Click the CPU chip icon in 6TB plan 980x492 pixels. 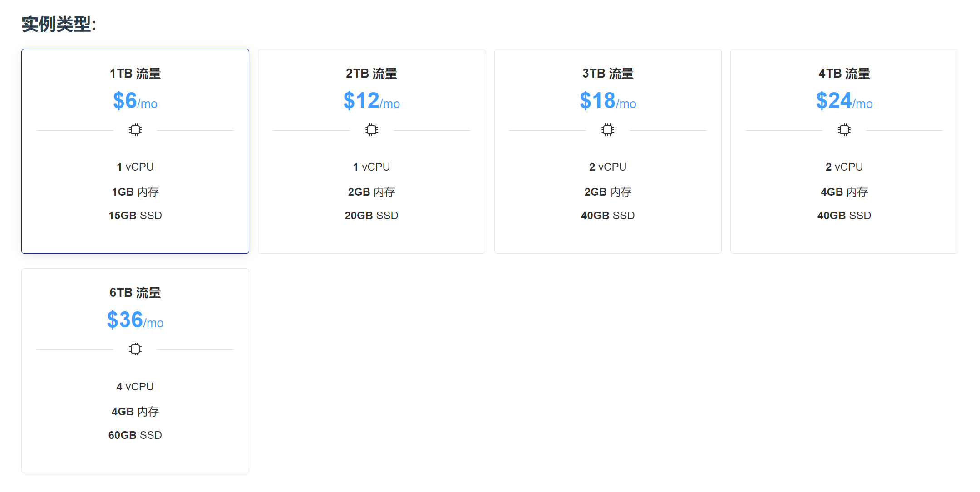135,349
